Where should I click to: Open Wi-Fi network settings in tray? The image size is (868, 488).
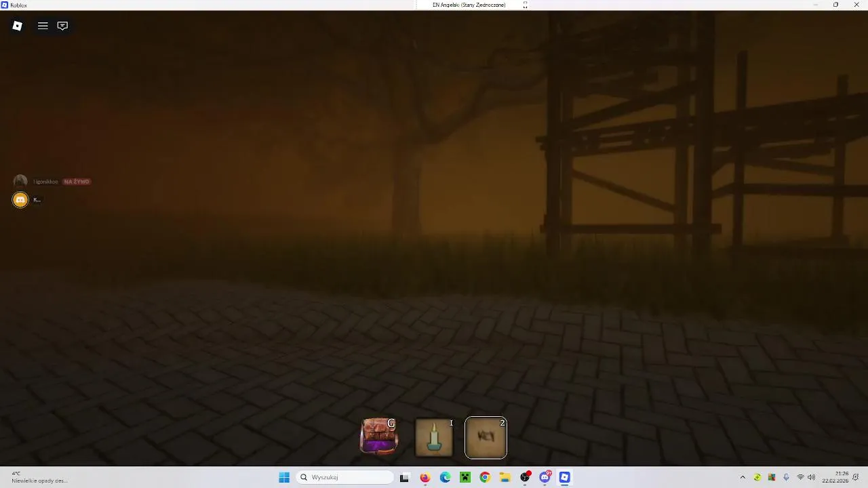coord(801,477)
